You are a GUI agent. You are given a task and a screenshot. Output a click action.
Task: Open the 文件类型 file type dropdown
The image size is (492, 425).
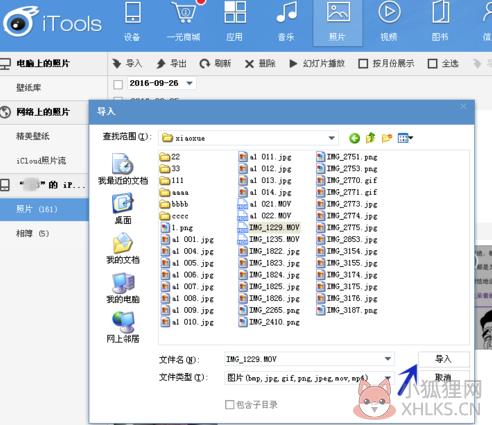309,378
